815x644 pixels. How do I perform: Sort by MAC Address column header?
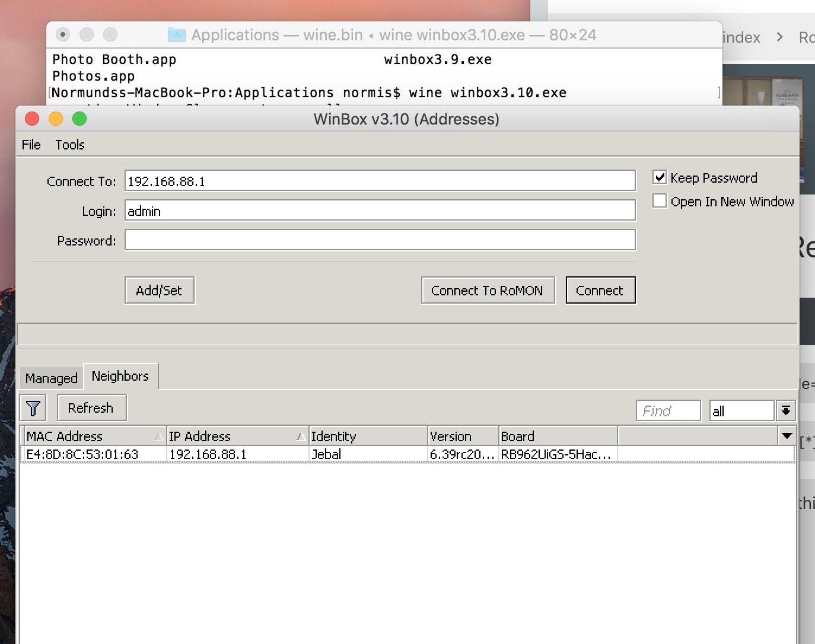coord(95,436)
